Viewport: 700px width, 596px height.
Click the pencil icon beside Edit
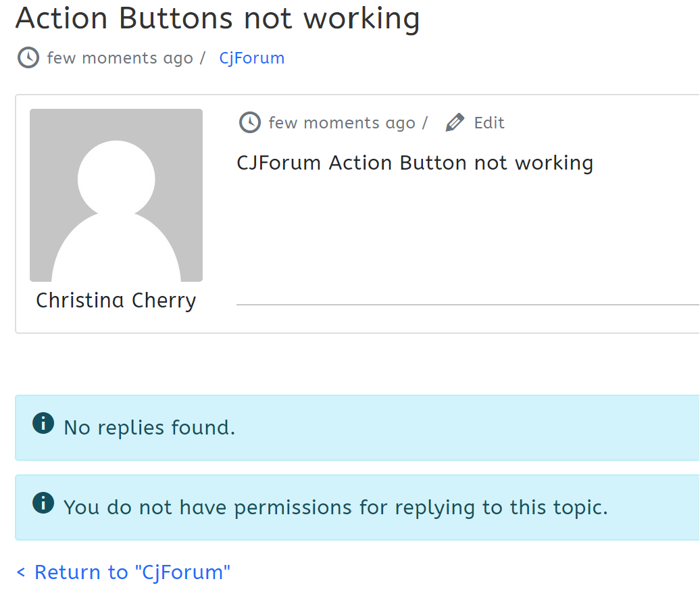[x=455, y=123]
